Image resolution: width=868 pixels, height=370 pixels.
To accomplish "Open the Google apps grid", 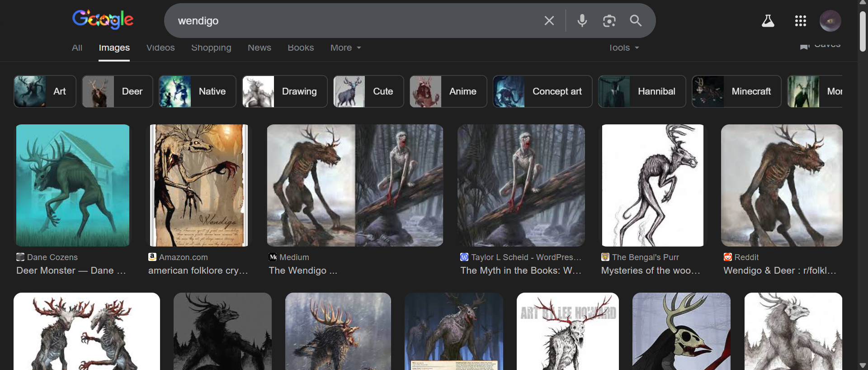I will click(x=801, y=21).
